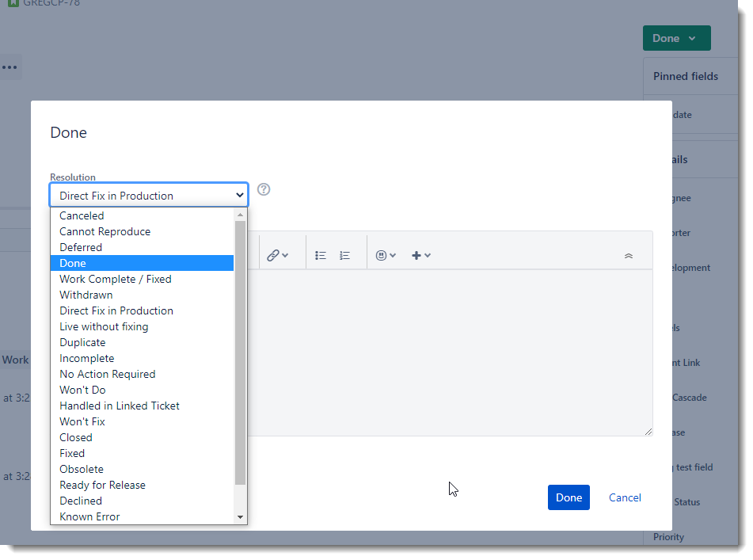
Task: Click Cancel to dismiss the dialog
Action: [624, 497]
